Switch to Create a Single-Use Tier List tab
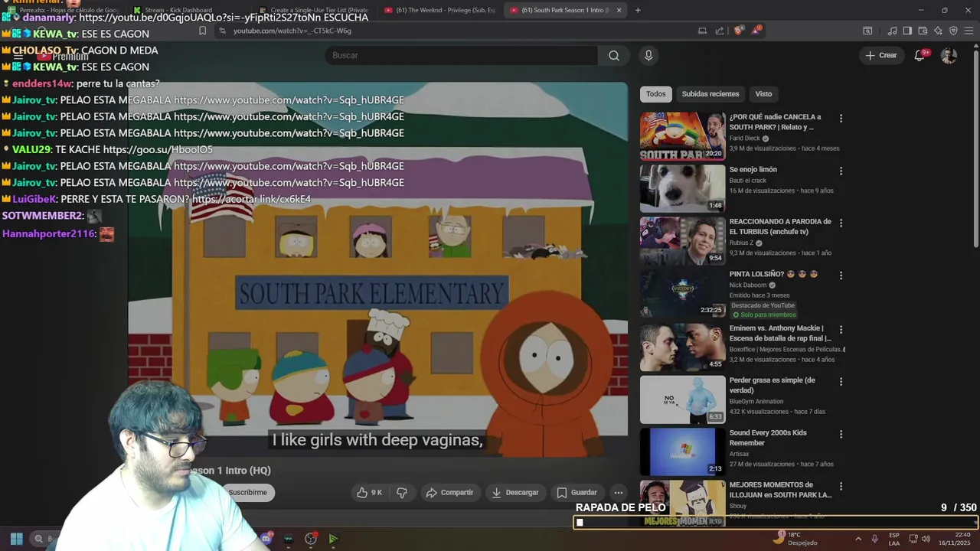 [314, 10]
